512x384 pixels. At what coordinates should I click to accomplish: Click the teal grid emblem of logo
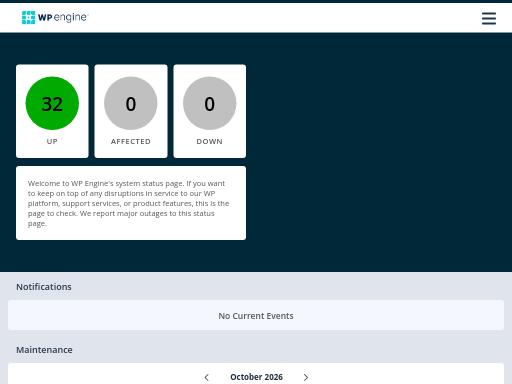[x=28, y=18]
